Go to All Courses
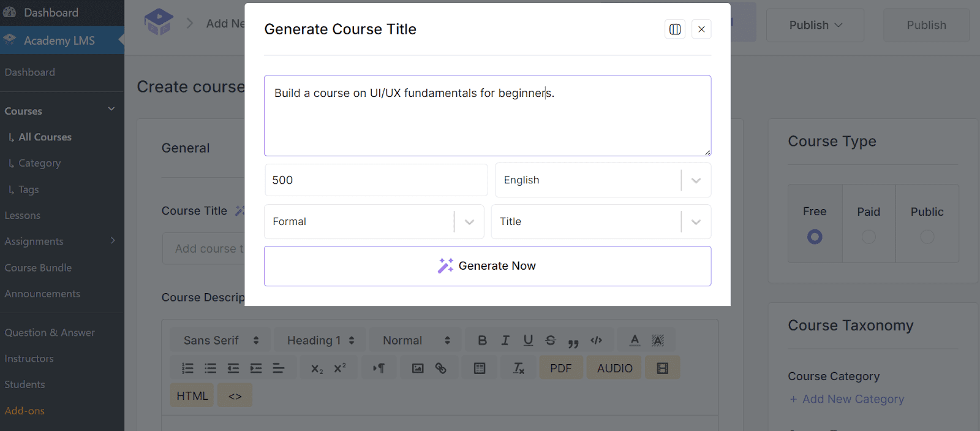Screen dimensions: 980x431 45,137
